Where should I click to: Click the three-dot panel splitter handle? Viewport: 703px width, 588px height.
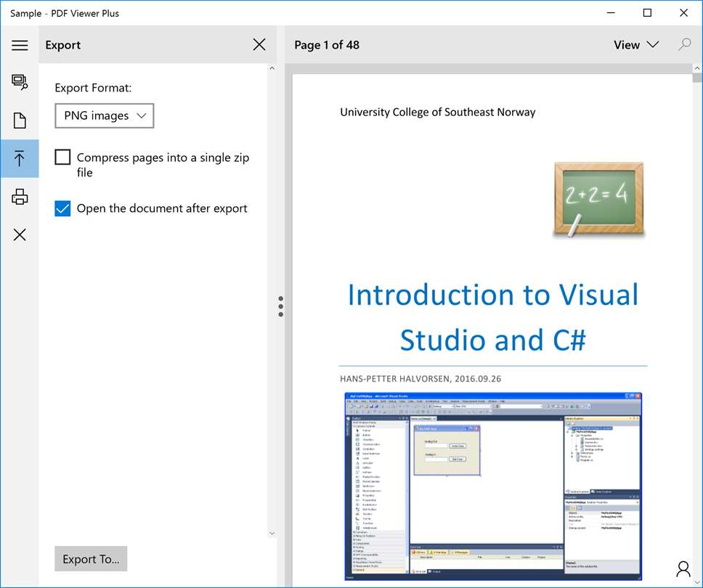[x=280, y=306]
